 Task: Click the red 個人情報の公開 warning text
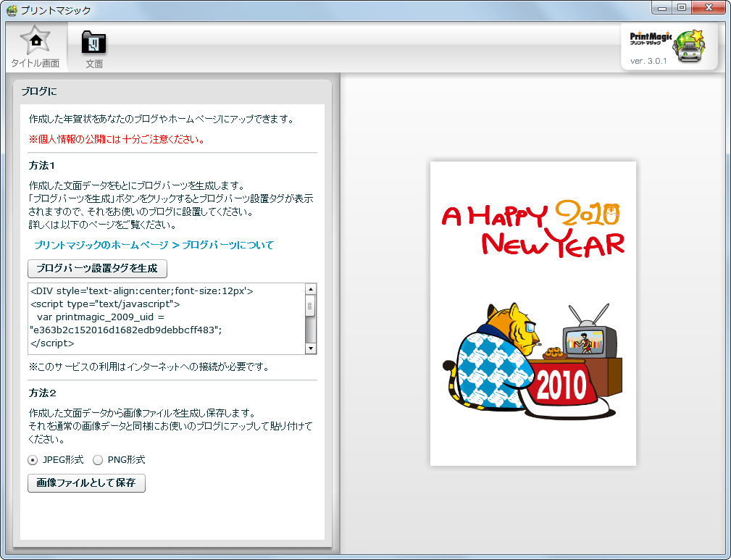[x=117, y=139]
